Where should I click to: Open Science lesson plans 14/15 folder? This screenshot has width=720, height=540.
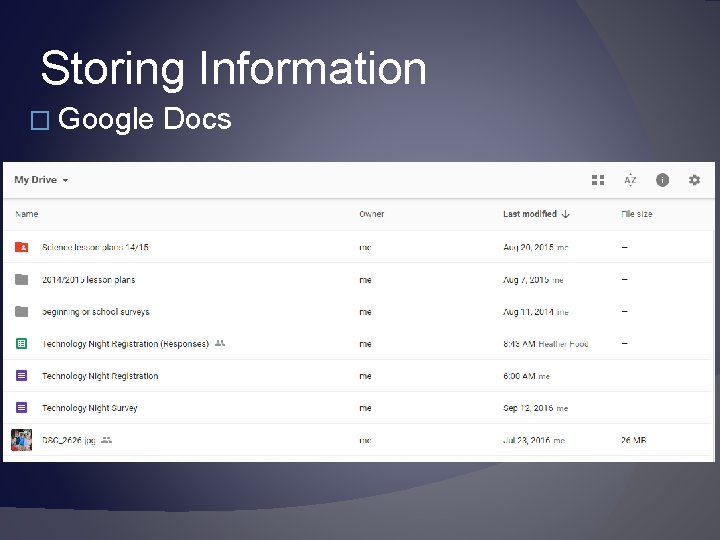coord(95,247)
